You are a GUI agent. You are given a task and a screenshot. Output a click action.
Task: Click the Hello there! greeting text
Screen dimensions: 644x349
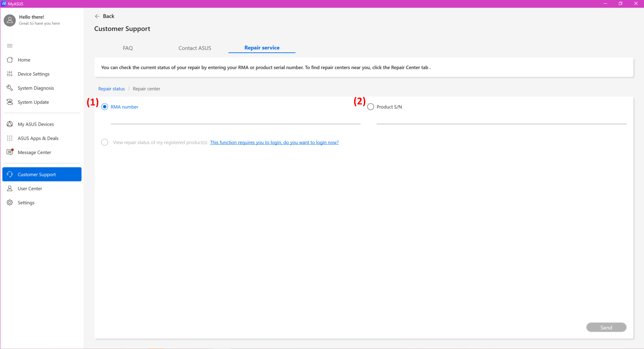32,17
